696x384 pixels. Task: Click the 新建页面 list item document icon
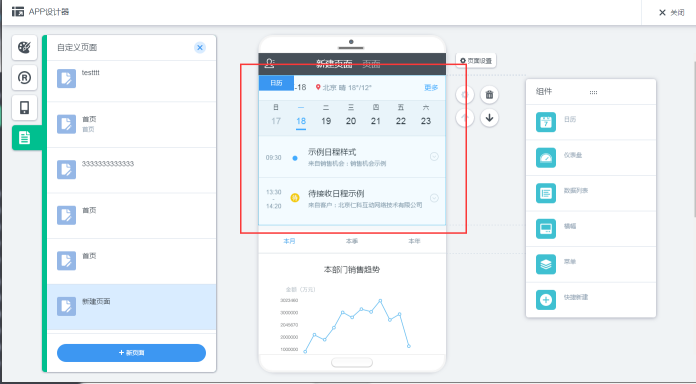click(x=67, y=306)
